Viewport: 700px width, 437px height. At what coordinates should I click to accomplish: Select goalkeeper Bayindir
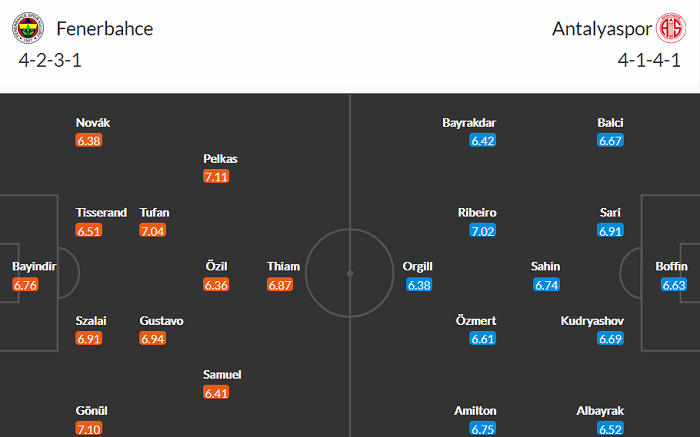coord(32,267)
